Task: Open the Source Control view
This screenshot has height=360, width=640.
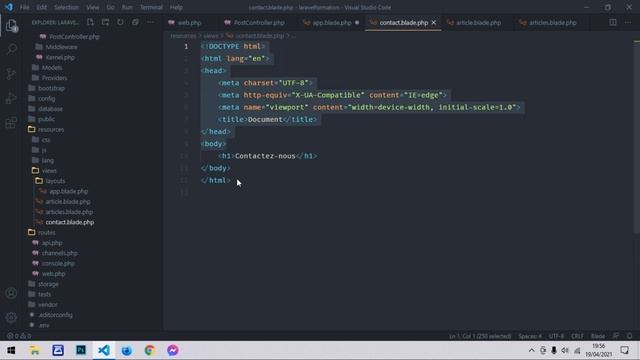Action: pos(11,74)
